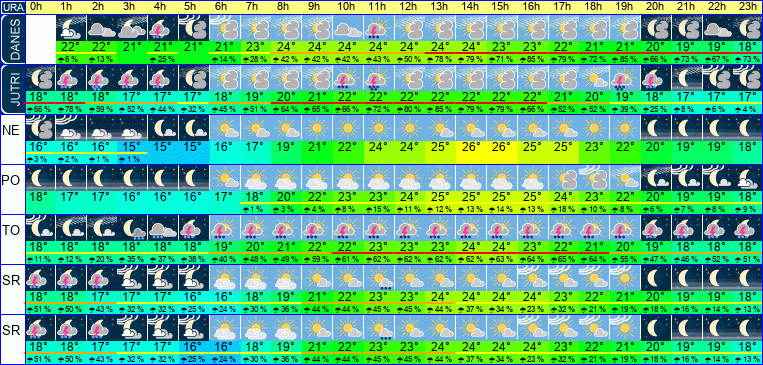Switch to the JUTRI day row label
763x365 pixels.
12,90
